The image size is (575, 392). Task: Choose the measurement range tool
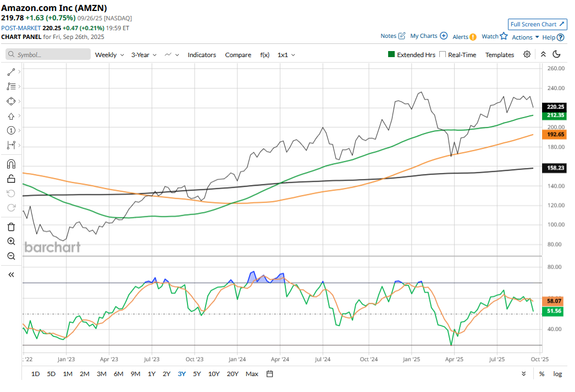point(11,145)
